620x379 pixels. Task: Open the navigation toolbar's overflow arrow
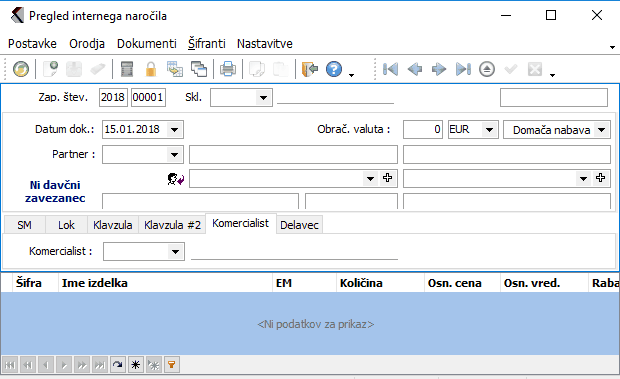pyautogui.click(x=552, y=75)
